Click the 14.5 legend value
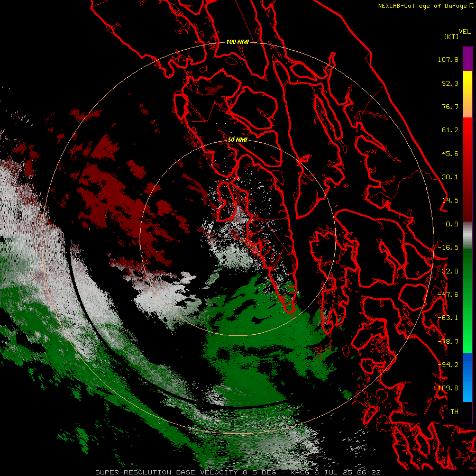This screenshot has height=476, width=476. pos(450,200)
